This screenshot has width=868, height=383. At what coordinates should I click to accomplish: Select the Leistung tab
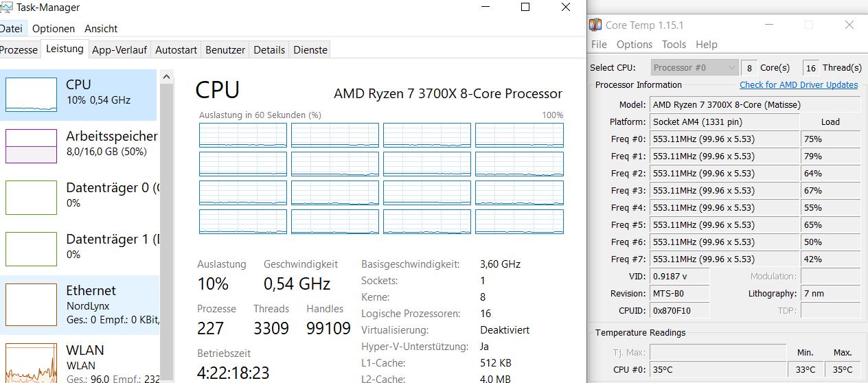[65, 49]
